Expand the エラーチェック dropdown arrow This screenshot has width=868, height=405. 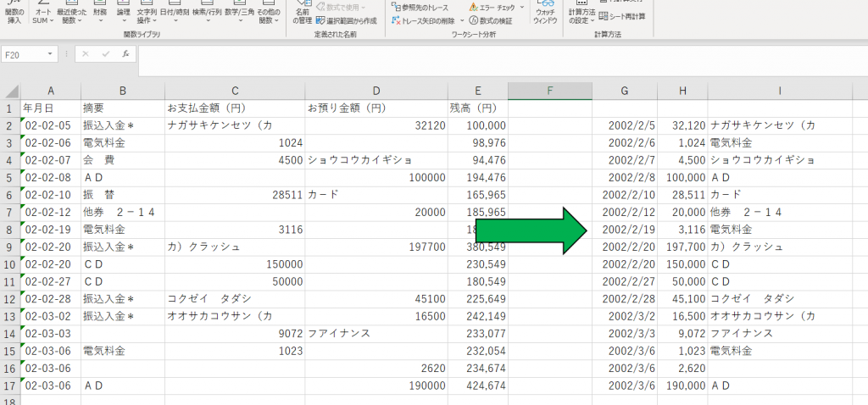[521, 8]
